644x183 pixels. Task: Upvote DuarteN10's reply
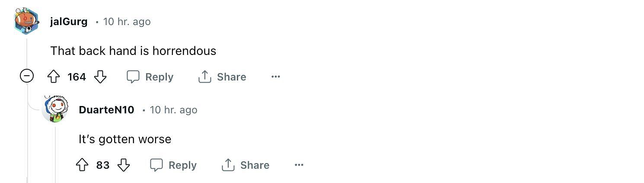point(82,165)
